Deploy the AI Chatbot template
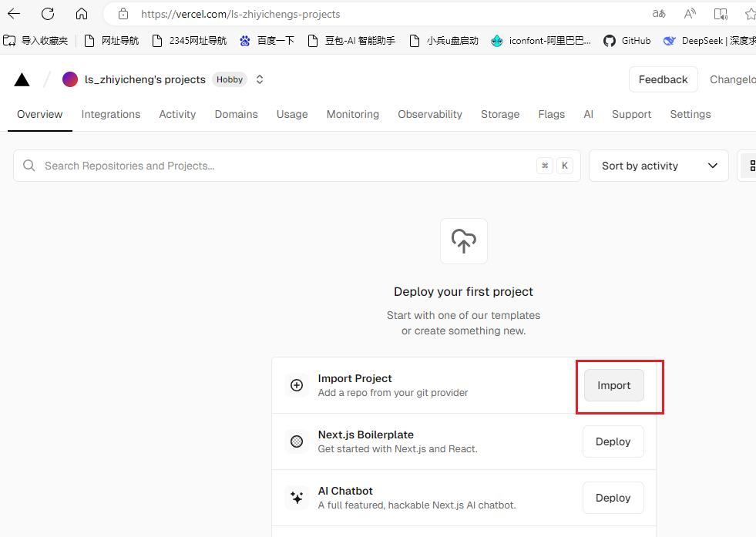This screenshot has height=537, width=756. [613, 498]
